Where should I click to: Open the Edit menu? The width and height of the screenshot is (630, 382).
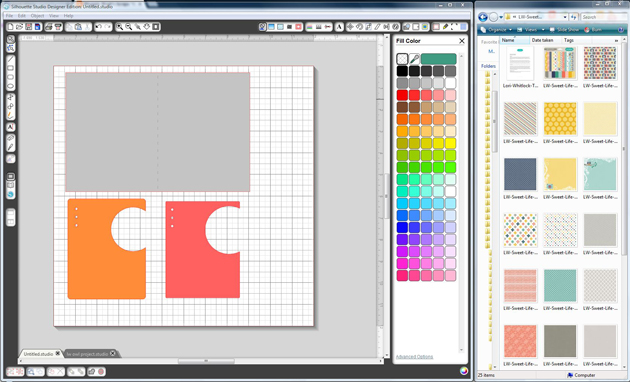click(22, 16)
